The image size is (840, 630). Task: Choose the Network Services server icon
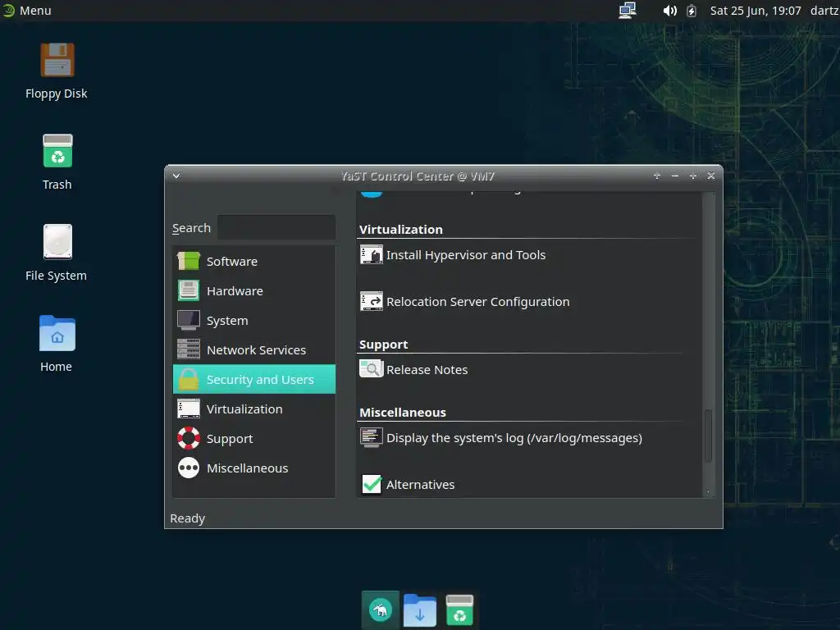[189, 349]
